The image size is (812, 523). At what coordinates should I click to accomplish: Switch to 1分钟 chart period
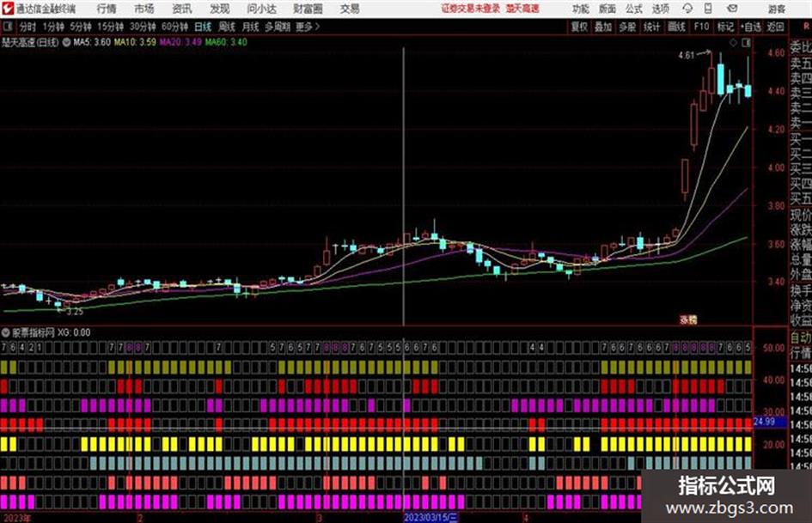(x=53, y=27)
